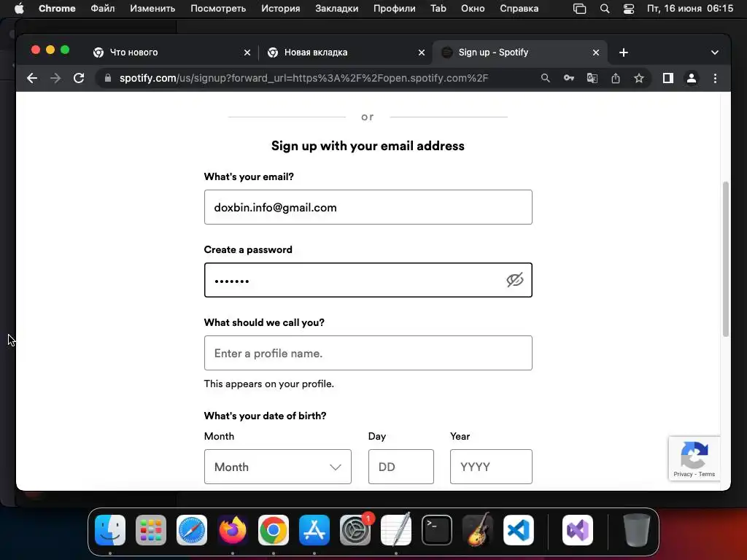Toggle Chrome side panel

(668, 78)
